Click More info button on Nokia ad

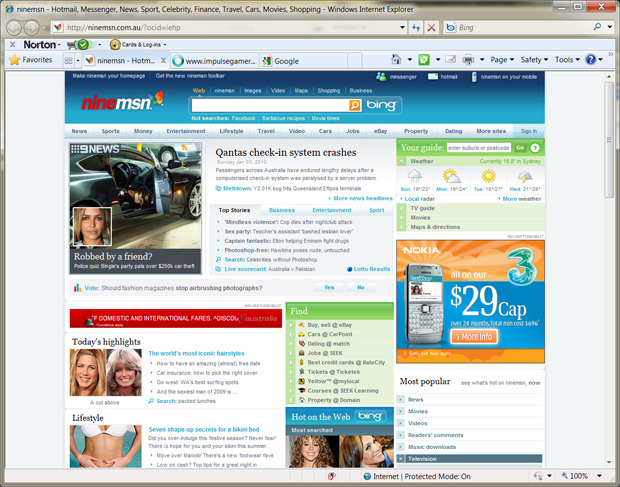point(474,337)
